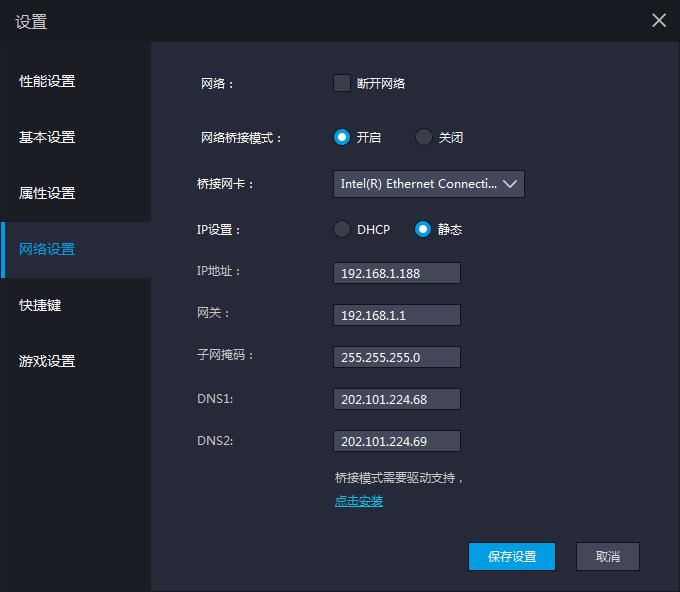The height and width of the screenshot is (592, 680).
Task: Select 静态 static IP option
Action: [x=424, y=229]
